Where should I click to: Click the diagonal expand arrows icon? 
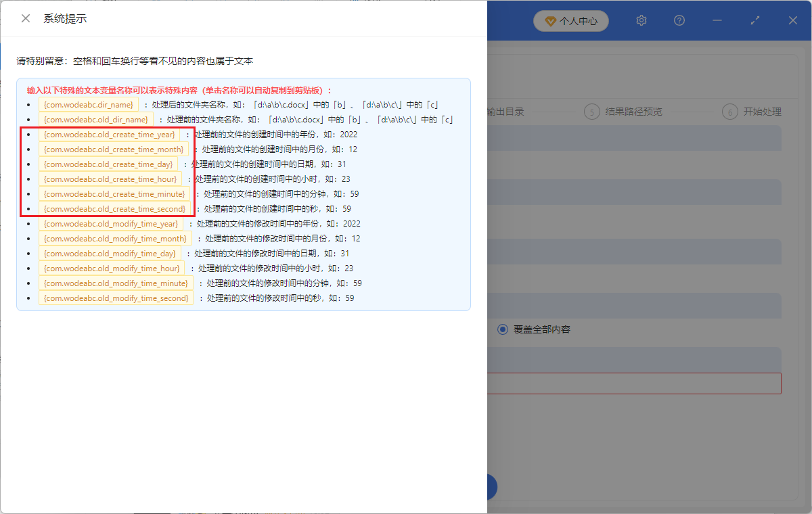pos(754,20)
